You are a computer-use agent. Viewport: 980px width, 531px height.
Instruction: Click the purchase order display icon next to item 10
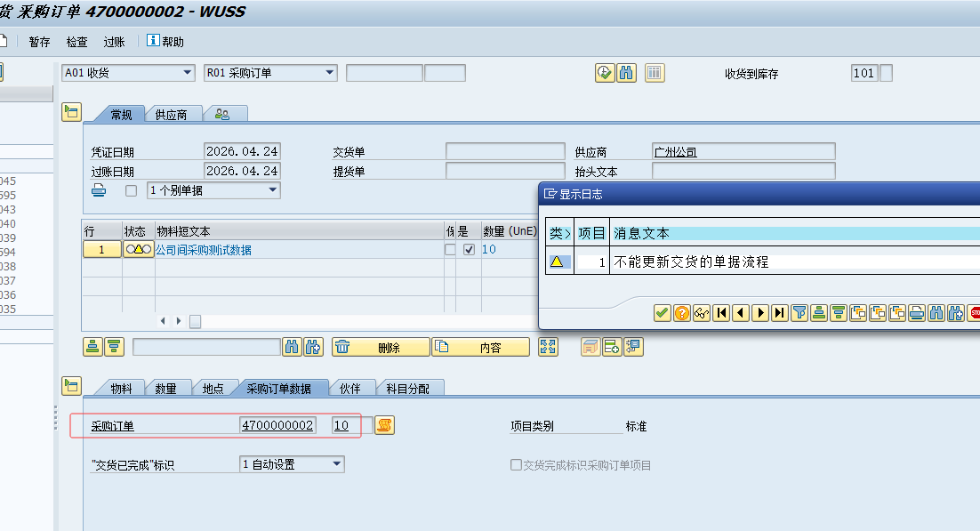(x=384, y=425)
